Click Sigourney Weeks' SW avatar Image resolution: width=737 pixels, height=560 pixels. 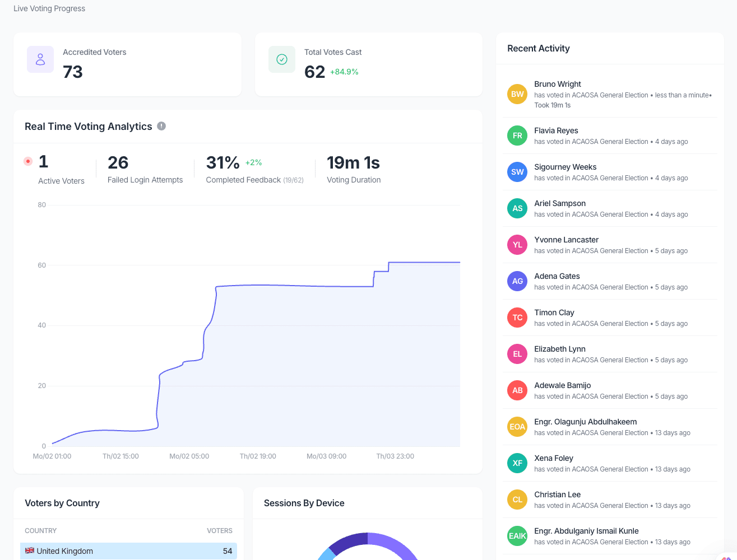[517, 172]
